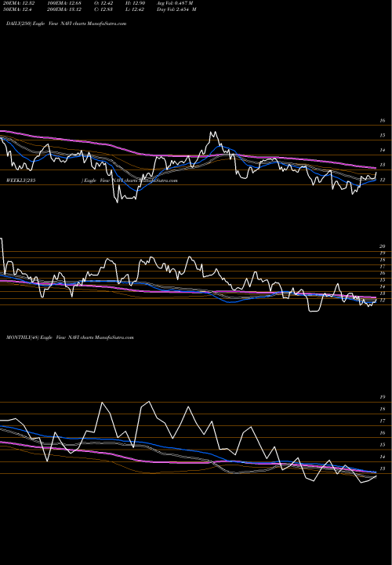Click the 'Avg Vol' text

click(175, 3)
